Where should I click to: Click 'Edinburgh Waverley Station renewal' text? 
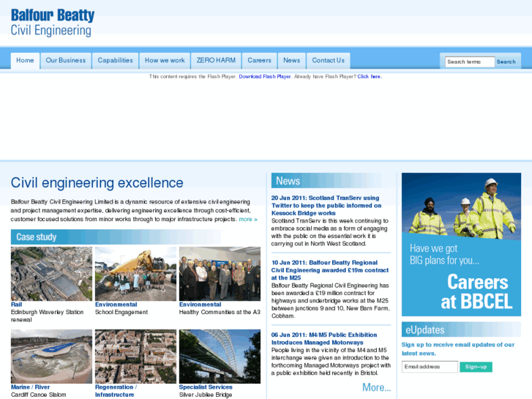tap(47, 316)
